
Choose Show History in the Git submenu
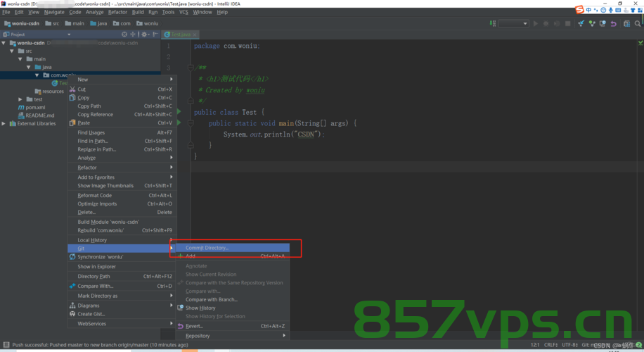[x=233, y=308]
